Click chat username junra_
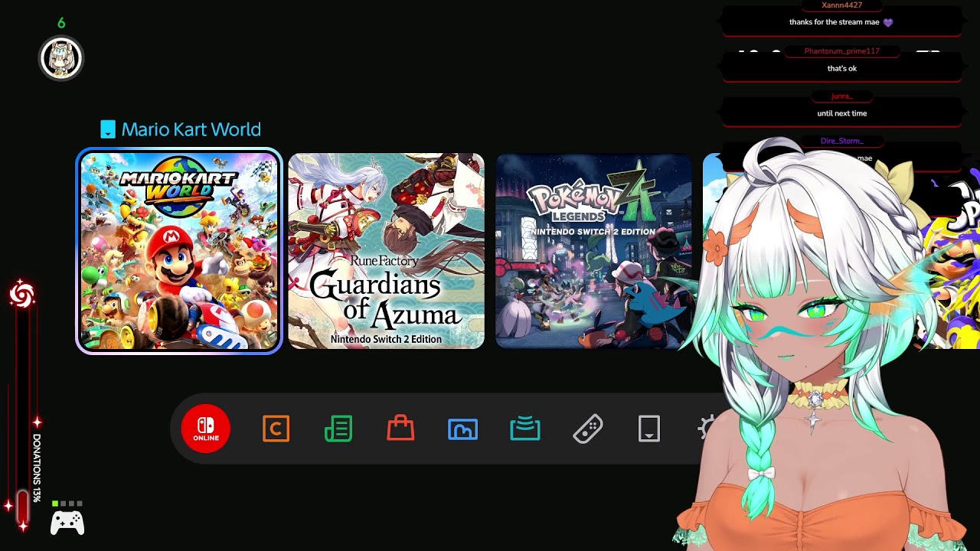This screenshot has height=551, width=980. [x=841, y=96]
